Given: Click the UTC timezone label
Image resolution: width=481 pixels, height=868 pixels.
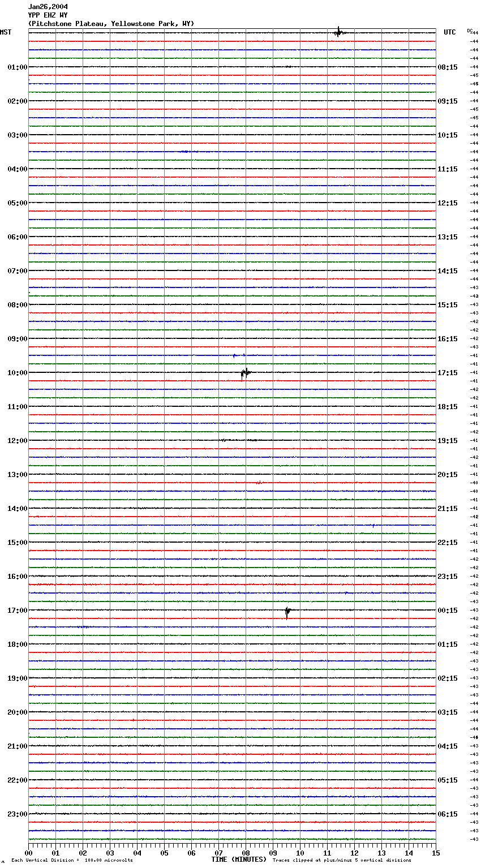Looking at the screenshot, I should click(x=450, y=32).
